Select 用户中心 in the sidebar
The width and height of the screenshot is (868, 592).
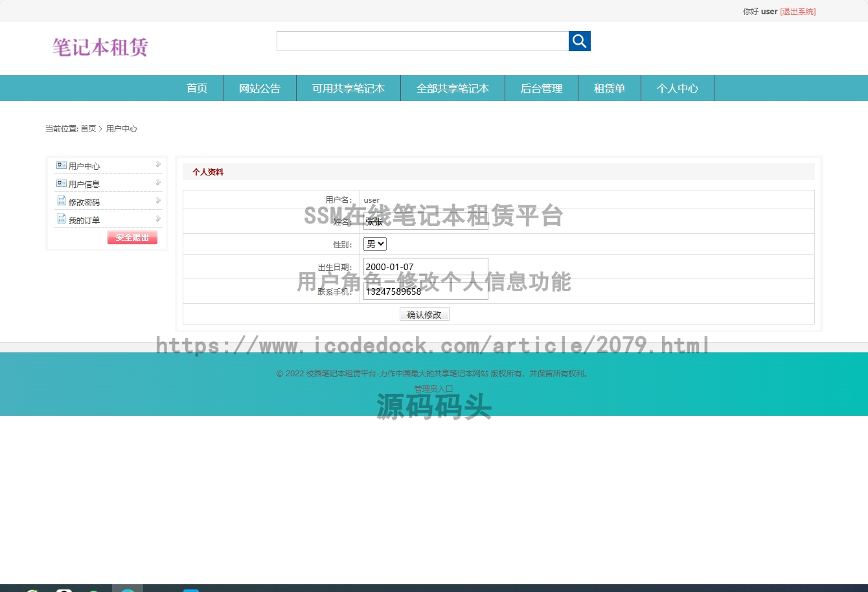click(84, 166)
